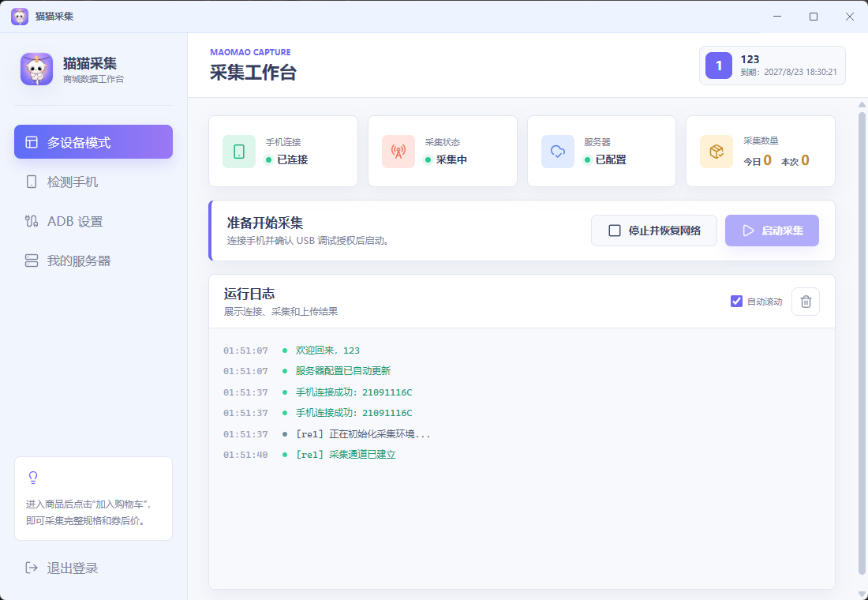868x600 pixels.
Task: Click the 采集状态 antenna signal icon
Action: click(398, 152)
